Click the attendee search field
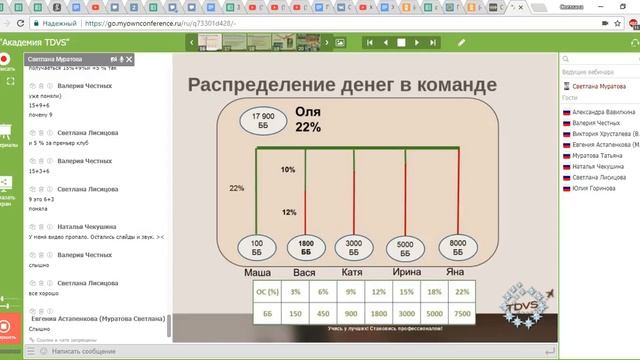The image size is (640, 360). click(601, 59)
